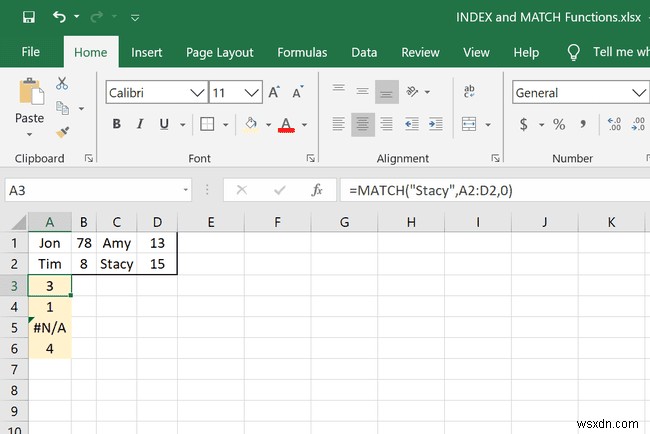Expand the Font Color palette arrow
650x434 pixels.
(x=304, y=124)
